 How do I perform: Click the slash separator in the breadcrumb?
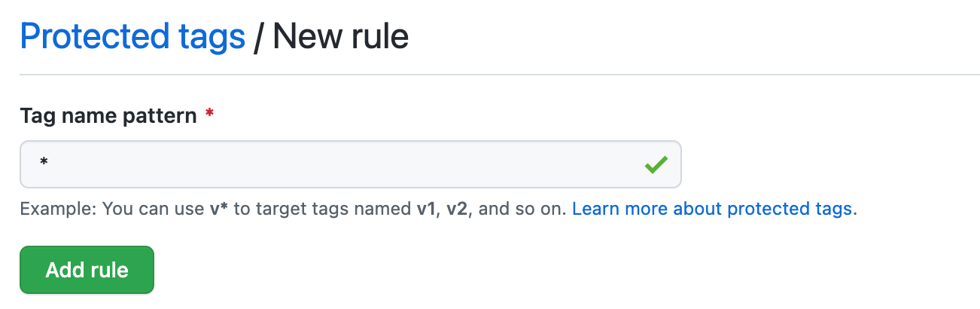tap(259, 36)
